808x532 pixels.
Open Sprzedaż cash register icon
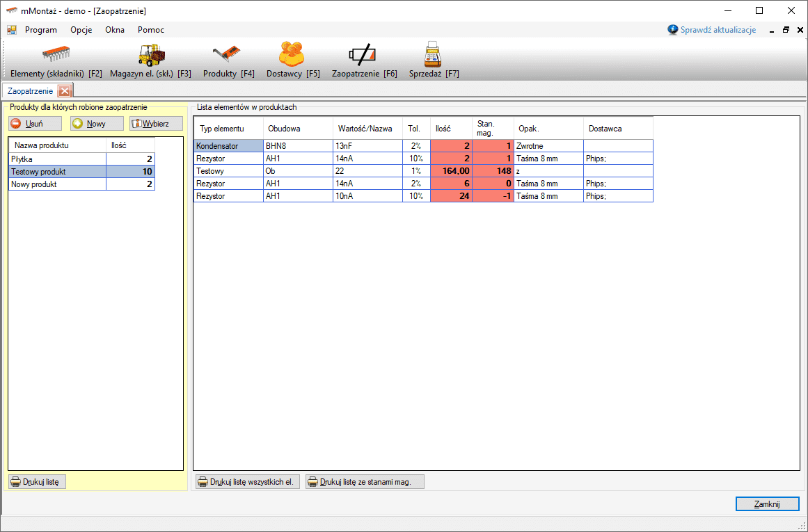(x=434, y=55)
